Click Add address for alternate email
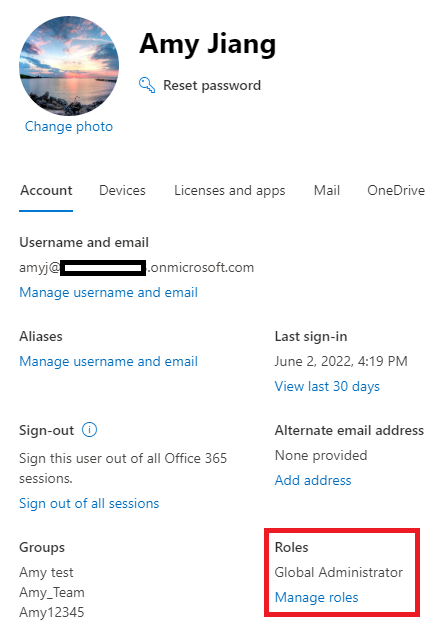Screen dimensions: 444x623 click(313, 481)
